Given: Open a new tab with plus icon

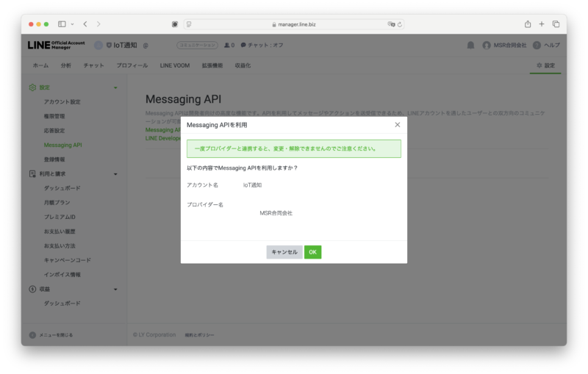Looking at the screenshot, I should coord(542,24).
